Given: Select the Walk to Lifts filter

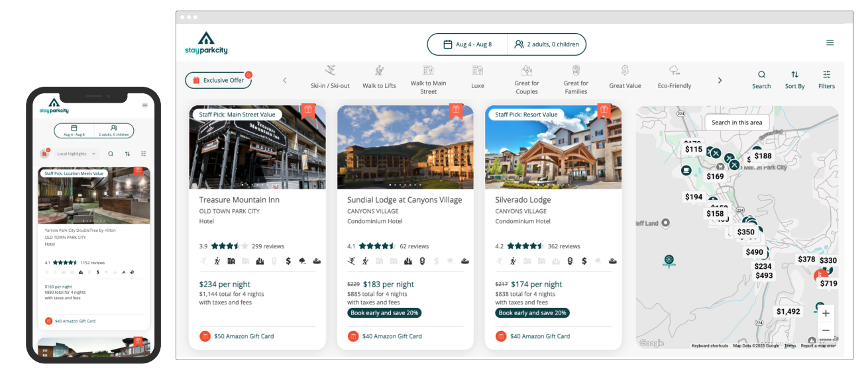Looking at the screenshot, I should (x=379, y=77).
